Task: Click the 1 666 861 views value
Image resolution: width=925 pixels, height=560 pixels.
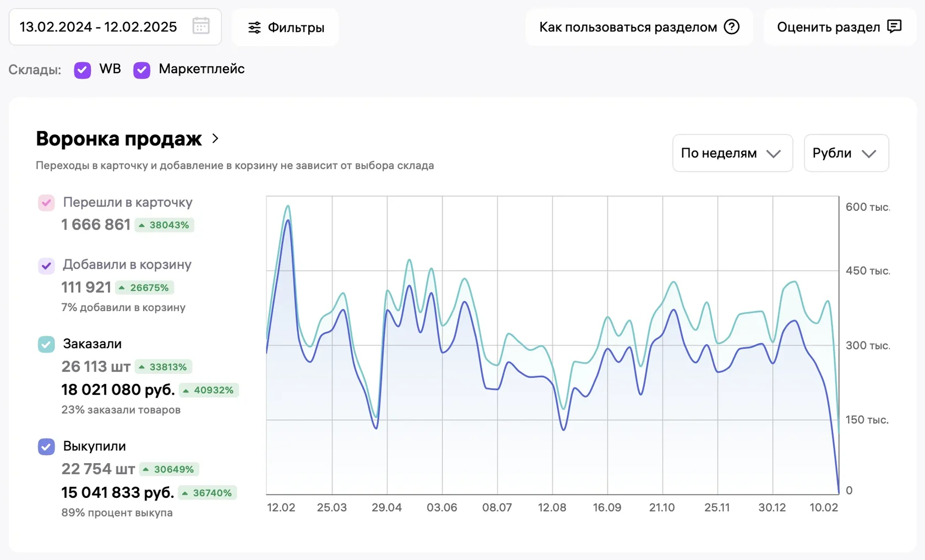Action: coord(96,225)
